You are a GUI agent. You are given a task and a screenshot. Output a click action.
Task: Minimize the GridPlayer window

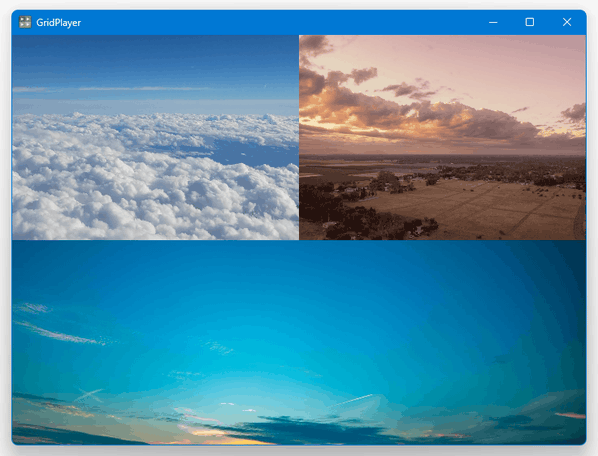(x=493, y=22)
